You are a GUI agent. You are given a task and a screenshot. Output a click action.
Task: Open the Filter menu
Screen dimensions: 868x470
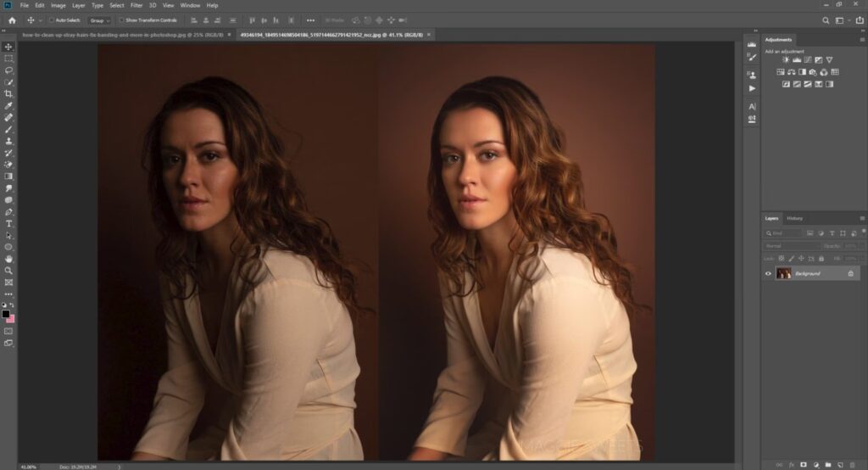point(136,5)
